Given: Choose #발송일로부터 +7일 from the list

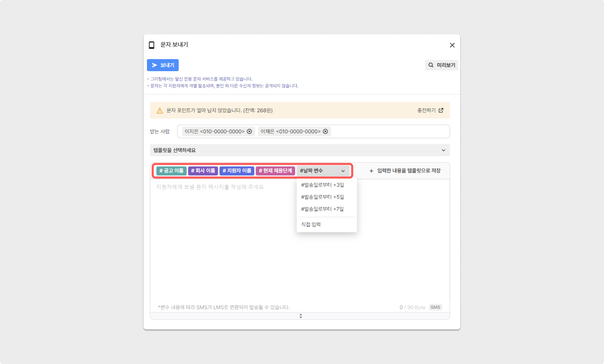Looking at the screenshot, I should pos(322,209).
